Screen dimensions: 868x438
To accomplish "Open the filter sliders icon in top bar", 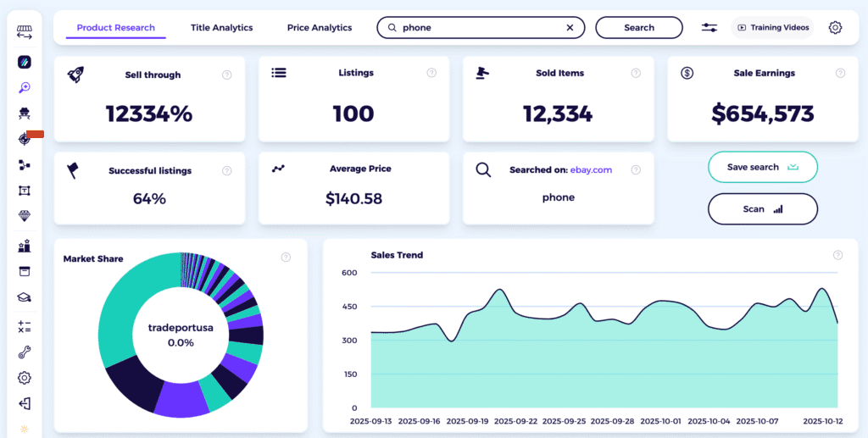I will point(709,28).
